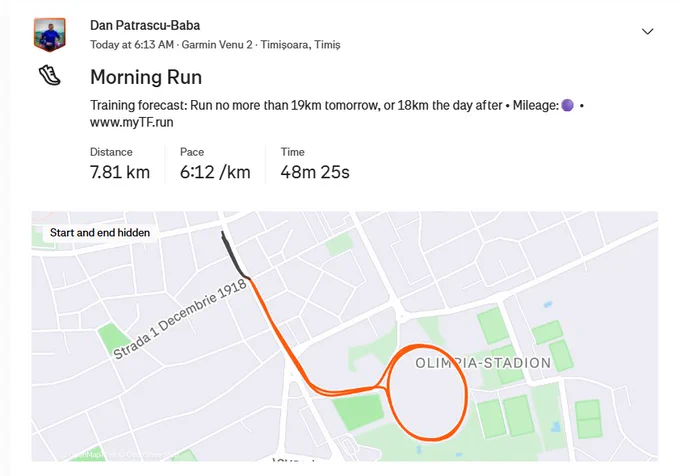Image resolution: width=680 pixels, height=476 pixels.
Task: Click the OLIMPIA-STADION map label
Action: coord(483,363)
